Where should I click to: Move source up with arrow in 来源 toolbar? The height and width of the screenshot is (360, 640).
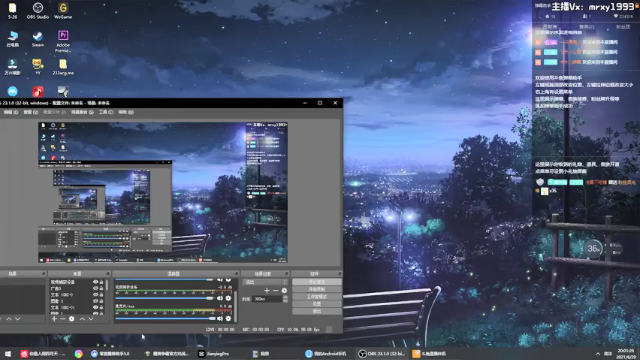point(82,319)
